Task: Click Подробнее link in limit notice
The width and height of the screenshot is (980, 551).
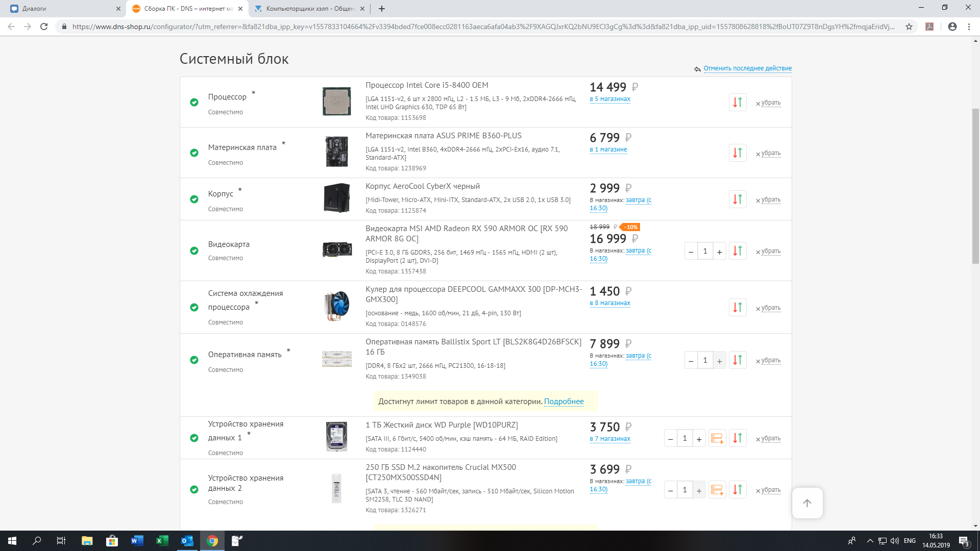Action: (563, 402)
